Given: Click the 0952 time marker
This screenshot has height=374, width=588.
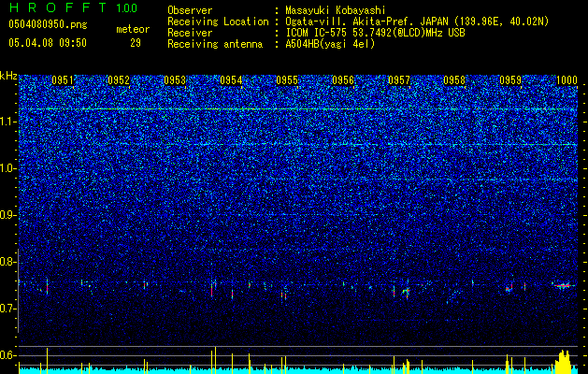Looking at the screenshot, I should (119, 80).
